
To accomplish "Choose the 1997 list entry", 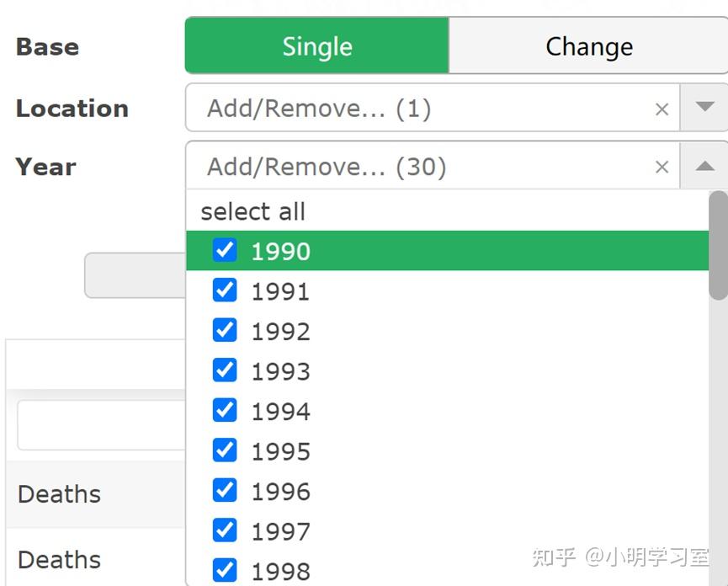I will [280, 531].
